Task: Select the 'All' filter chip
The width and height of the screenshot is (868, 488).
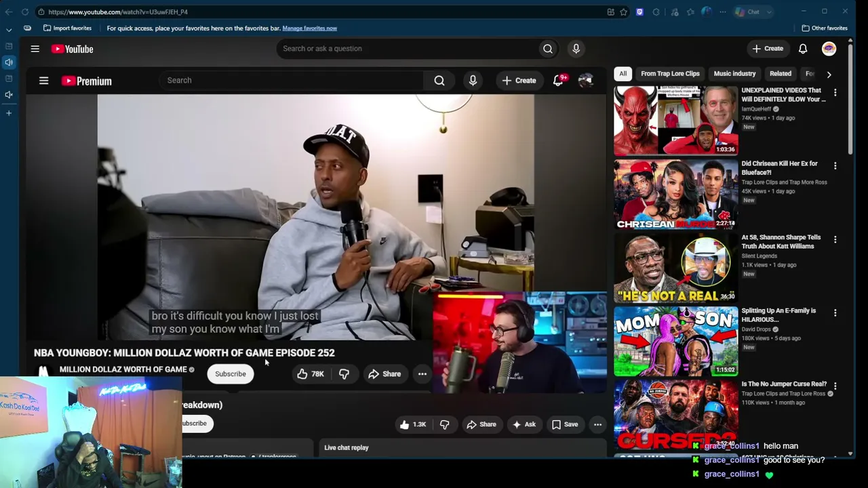Action: tap(623, 74)
